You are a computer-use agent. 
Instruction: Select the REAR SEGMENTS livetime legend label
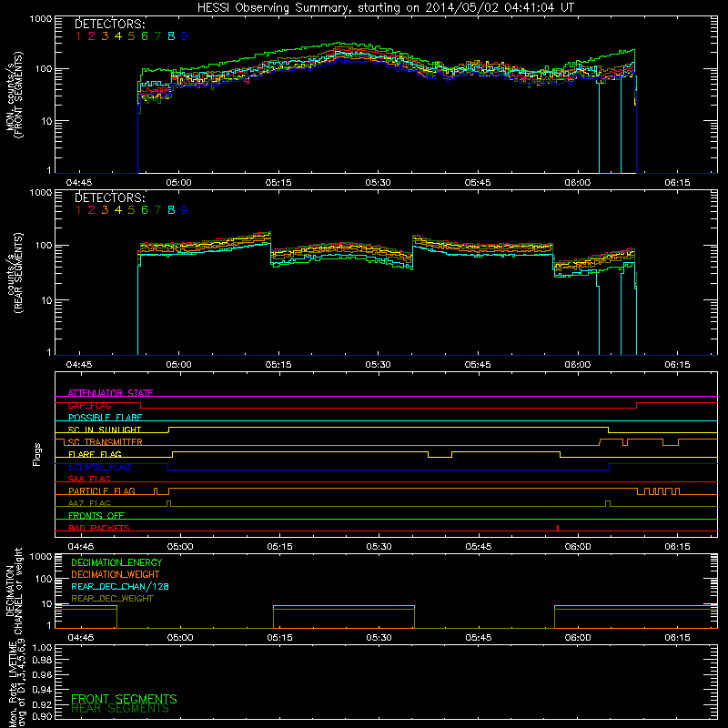pyautogui.click(x=120, y=709)
